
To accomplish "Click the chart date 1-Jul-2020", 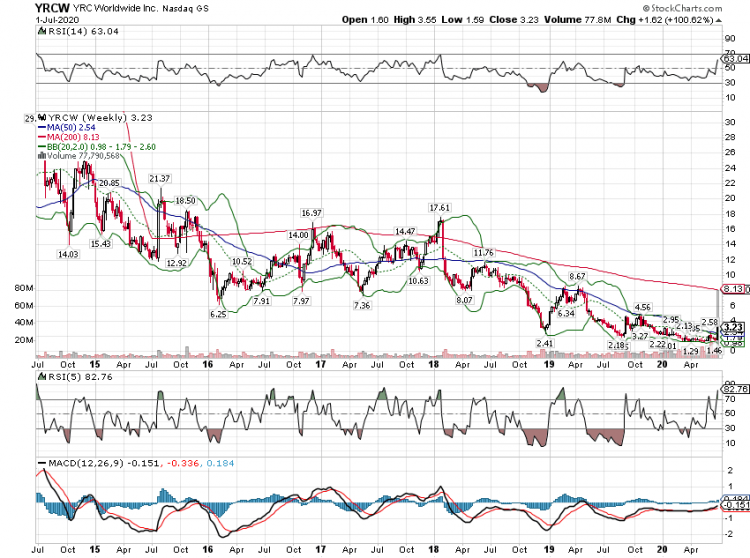I will pos(57,20).
